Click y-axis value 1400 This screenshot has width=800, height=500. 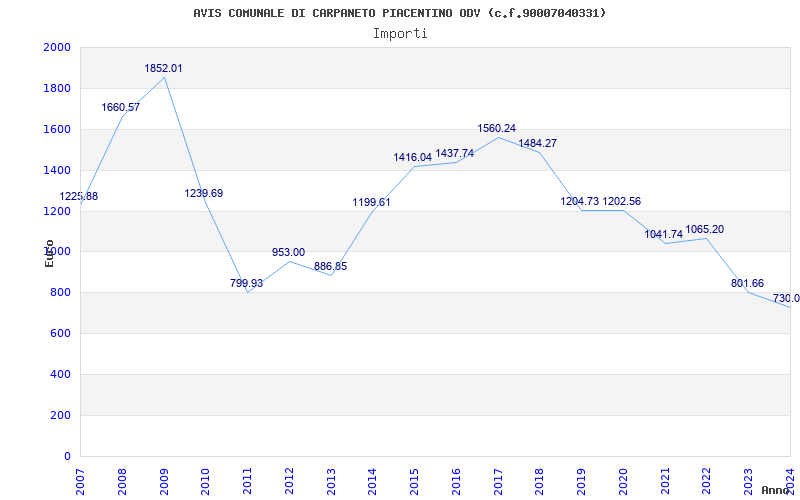click(57, 170)
